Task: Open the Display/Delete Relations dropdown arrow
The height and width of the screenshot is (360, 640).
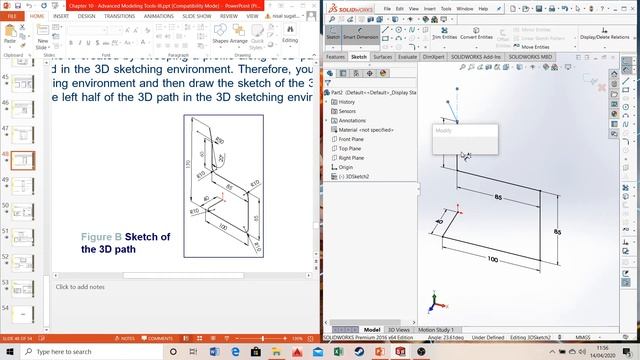Action: [604, 47]
